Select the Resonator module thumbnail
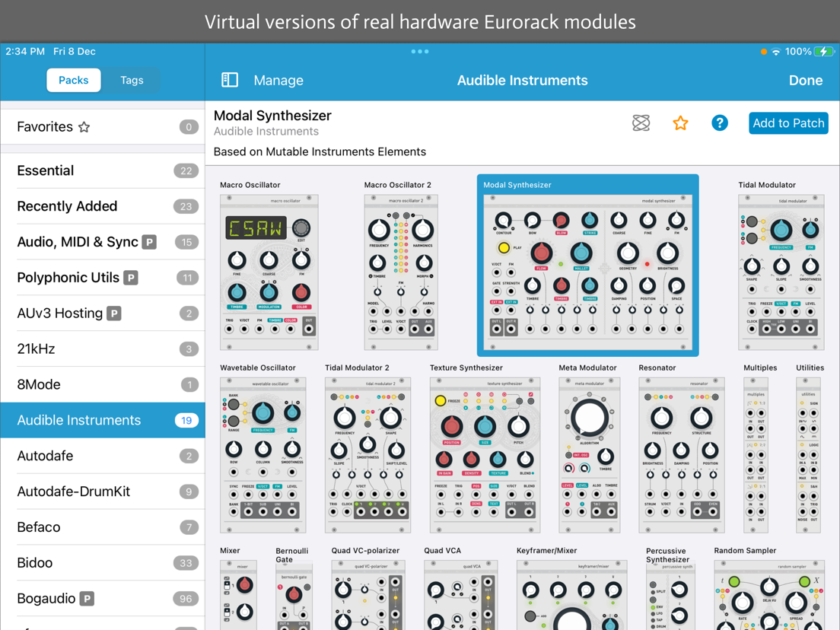The image size is (840, 630). click(x=682, y=455)
